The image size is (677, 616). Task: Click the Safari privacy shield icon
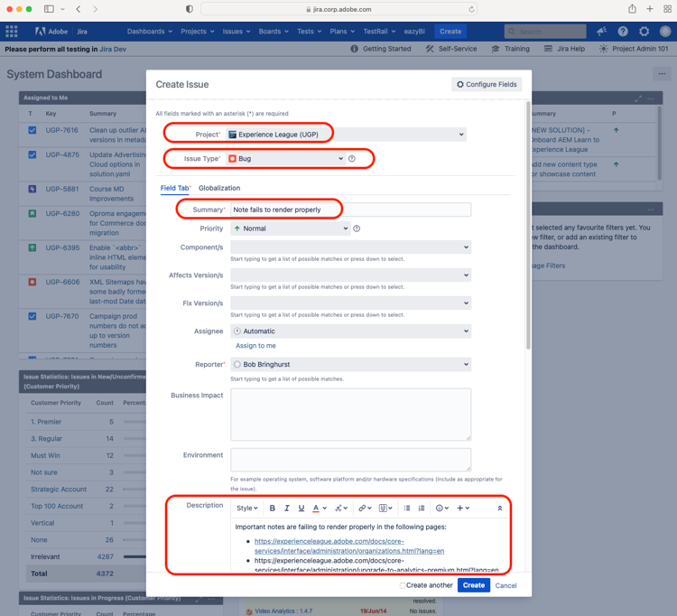pyautogui.click(x=190, y=9)
